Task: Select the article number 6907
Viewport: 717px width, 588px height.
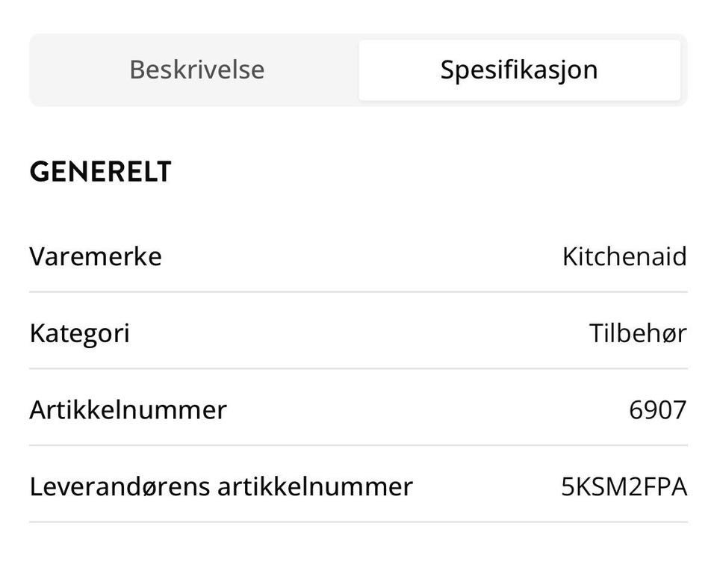Action: click(x=657, y=409)
